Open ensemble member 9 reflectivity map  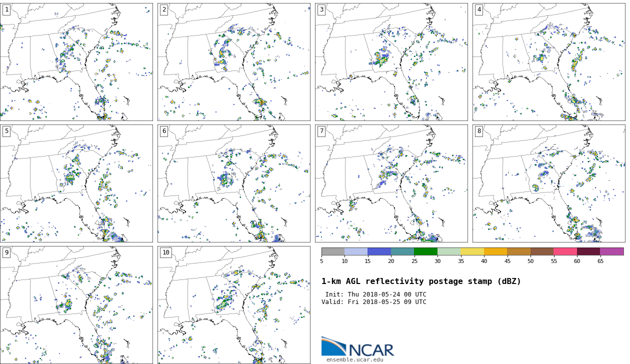tap(76, 305)
